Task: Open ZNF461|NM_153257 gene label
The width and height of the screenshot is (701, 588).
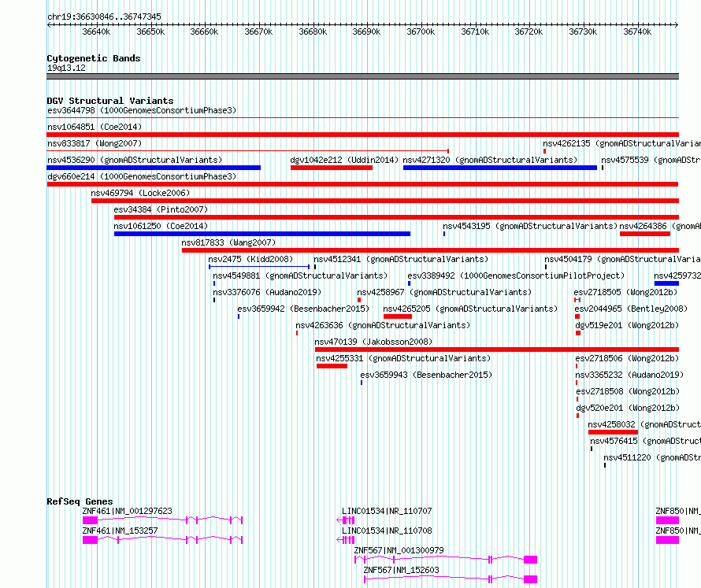Action: tap(120, 531)
